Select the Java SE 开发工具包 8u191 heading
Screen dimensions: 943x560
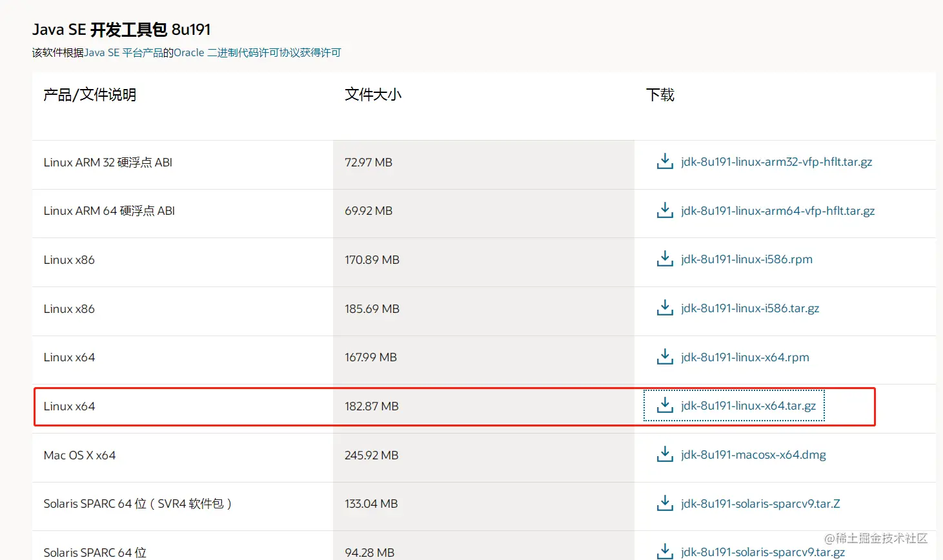click(x=121, y=30)
